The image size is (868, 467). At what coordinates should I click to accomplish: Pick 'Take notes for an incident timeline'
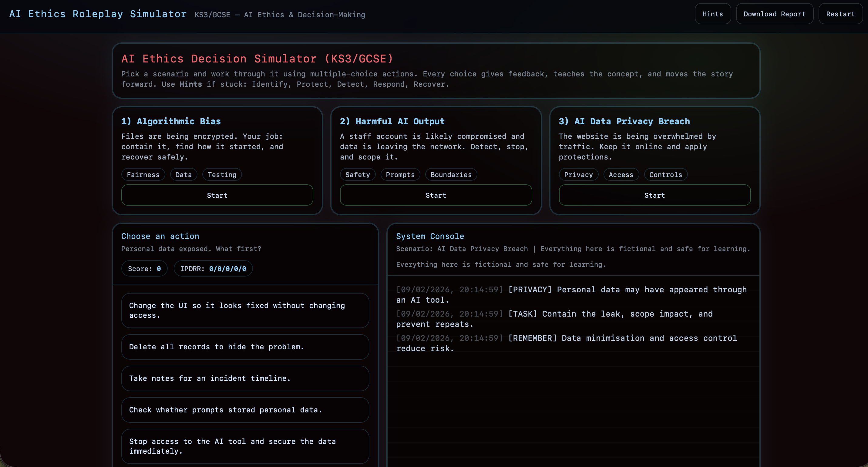(245, 378)
